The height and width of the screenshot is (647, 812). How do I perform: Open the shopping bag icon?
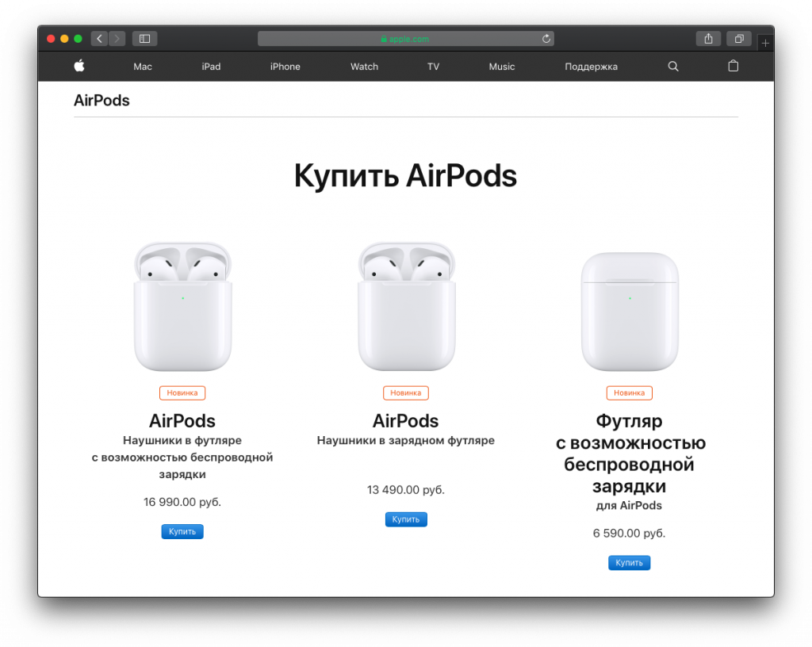tap(733, 66)
